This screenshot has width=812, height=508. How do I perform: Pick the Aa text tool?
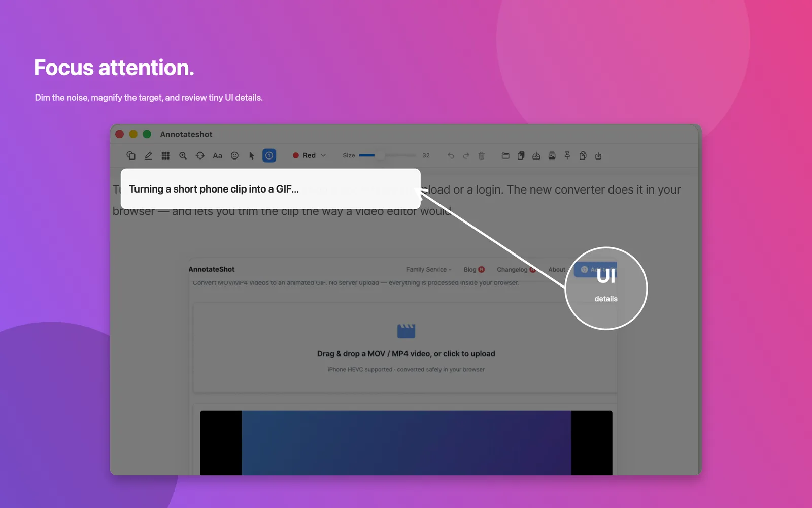217,155
